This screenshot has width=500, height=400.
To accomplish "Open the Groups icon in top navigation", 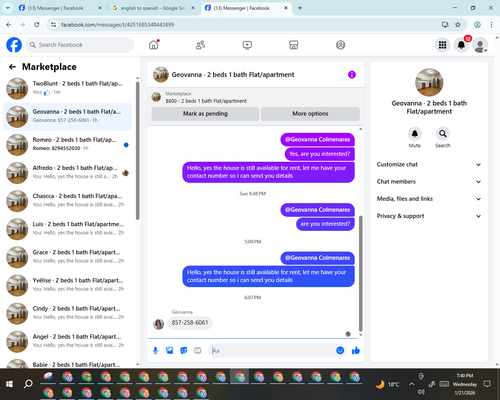I will coord(340,45).
